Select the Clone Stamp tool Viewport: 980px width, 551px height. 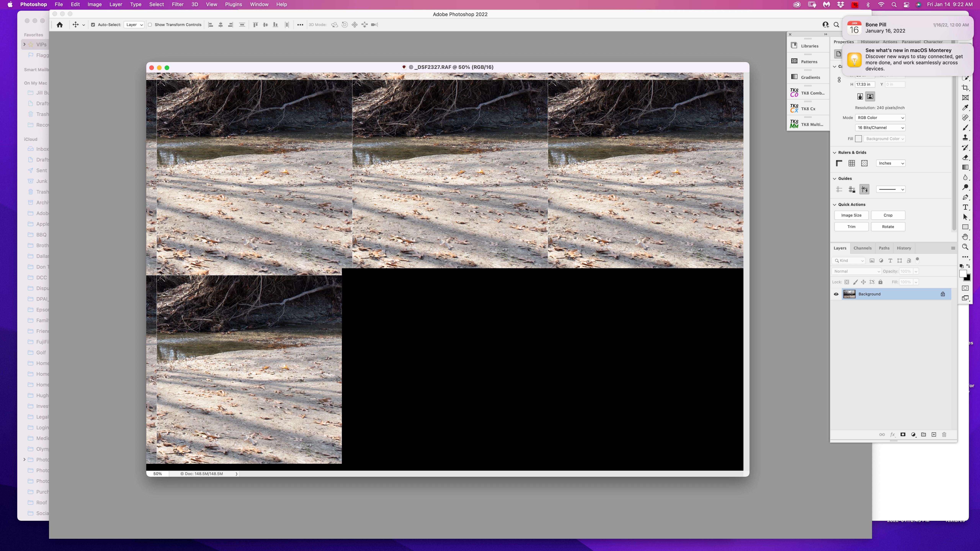965,138
